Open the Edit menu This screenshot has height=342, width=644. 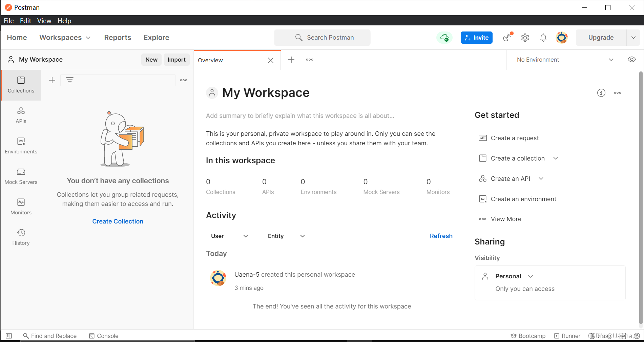[x=25, y=21]
